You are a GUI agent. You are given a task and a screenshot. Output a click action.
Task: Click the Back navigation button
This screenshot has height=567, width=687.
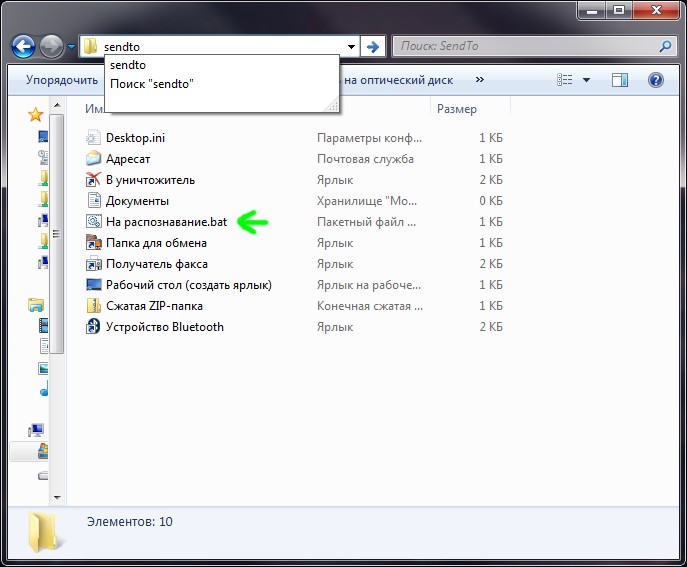tap(23, 46)
